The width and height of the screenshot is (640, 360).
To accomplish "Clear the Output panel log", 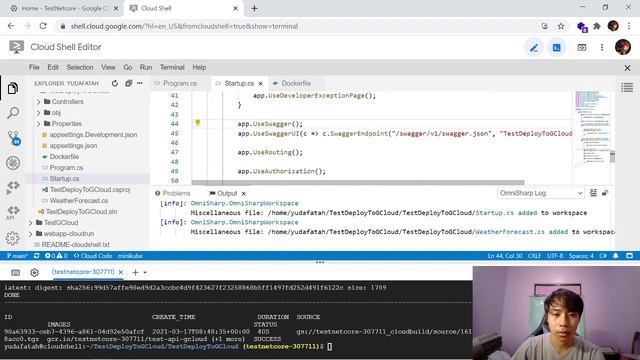I will point(593,193).
